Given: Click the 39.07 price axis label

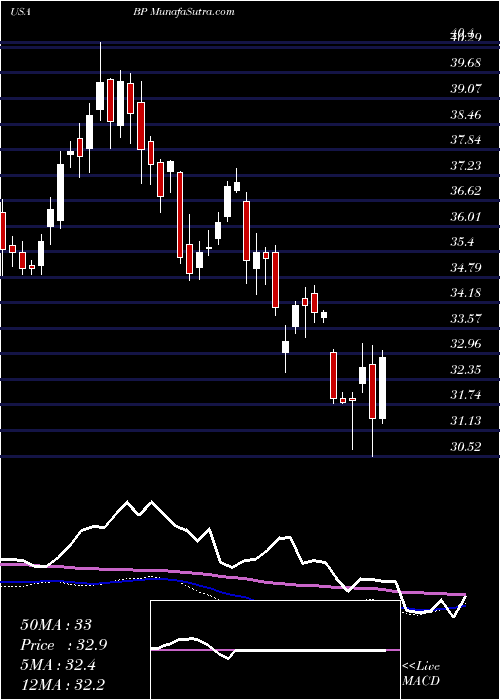Looking at the screenshot, I should click(466, 88).
